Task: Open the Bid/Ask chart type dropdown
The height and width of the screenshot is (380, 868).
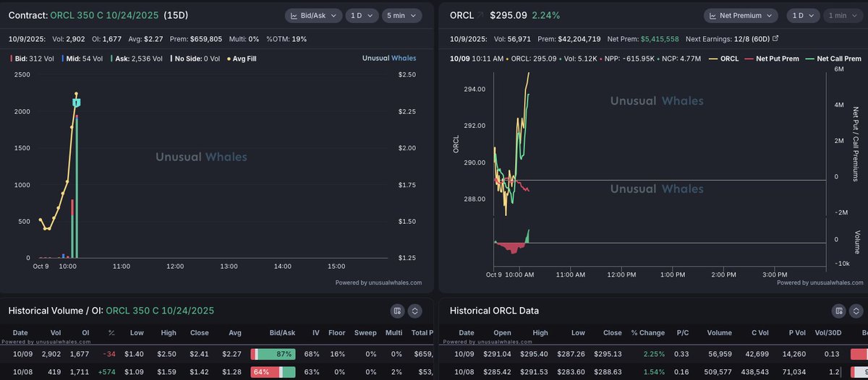Action: click(312, 15)
